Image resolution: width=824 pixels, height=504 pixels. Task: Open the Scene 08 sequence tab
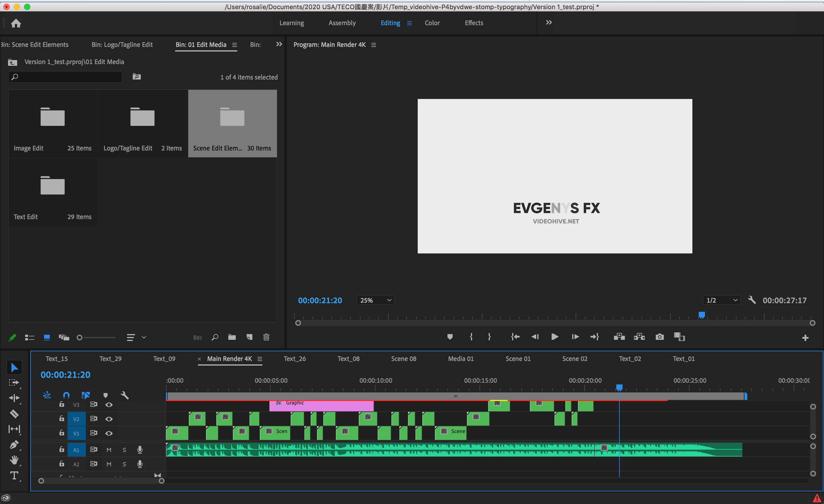[403, 358]
